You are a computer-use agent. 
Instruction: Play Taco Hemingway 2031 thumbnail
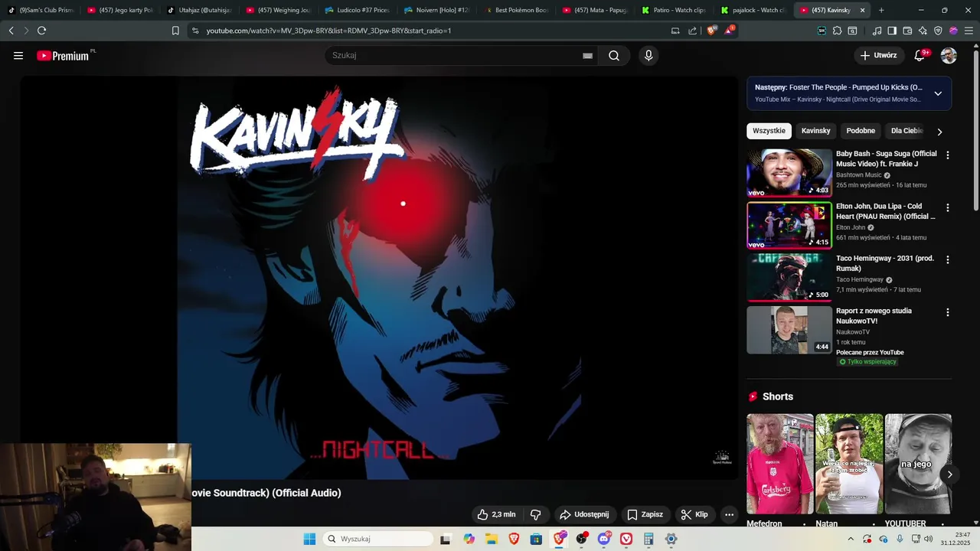789,277
